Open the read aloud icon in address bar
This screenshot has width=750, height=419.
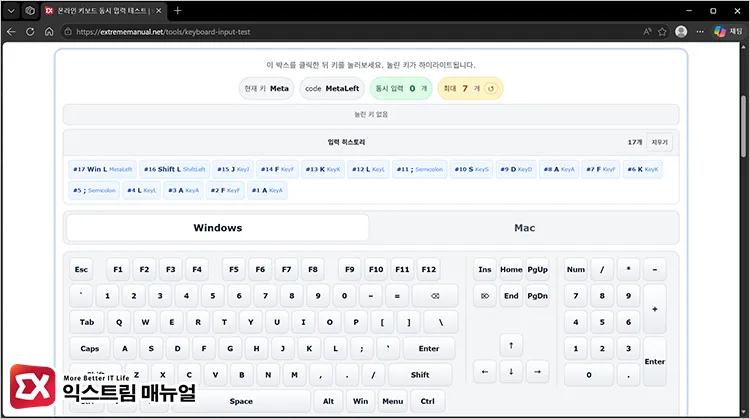pos(647,32)
